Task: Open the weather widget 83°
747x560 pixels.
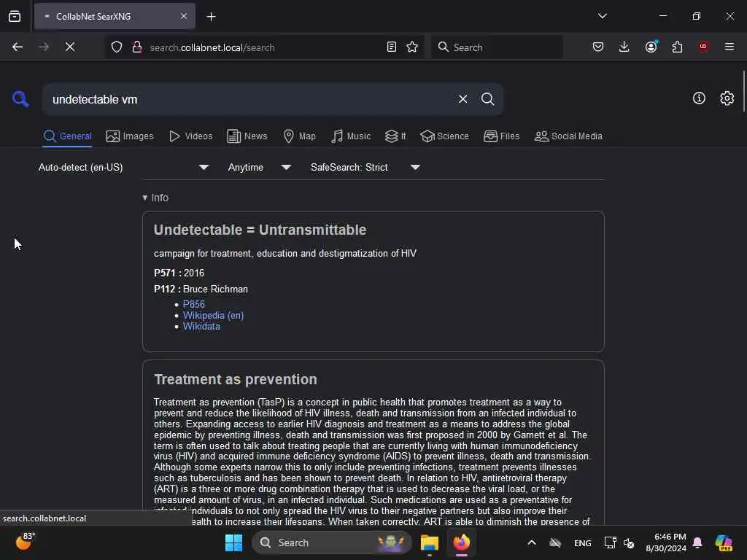Action: pyautogui.click(x=25, y=542)
